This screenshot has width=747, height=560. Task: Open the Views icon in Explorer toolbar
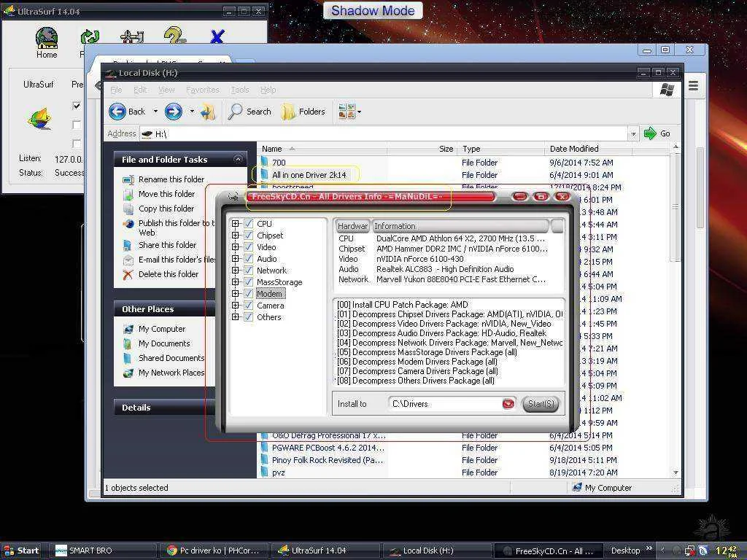[x=347, y=112]
